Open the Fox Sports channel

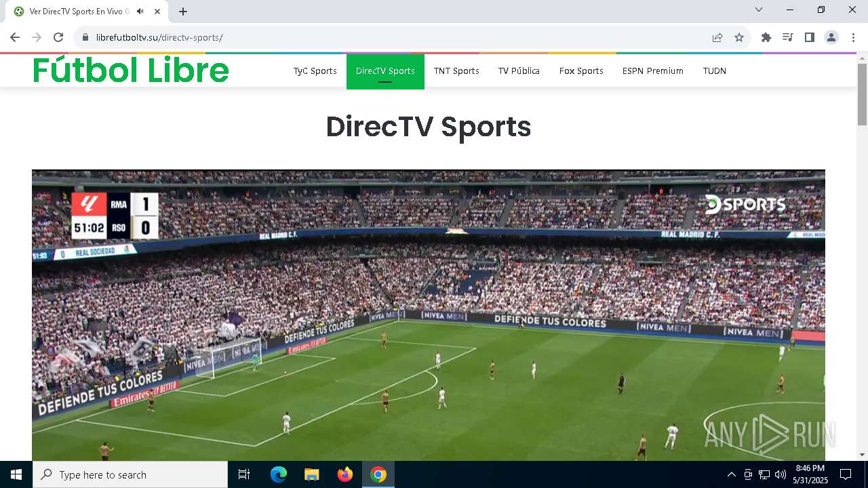(581, 70)
